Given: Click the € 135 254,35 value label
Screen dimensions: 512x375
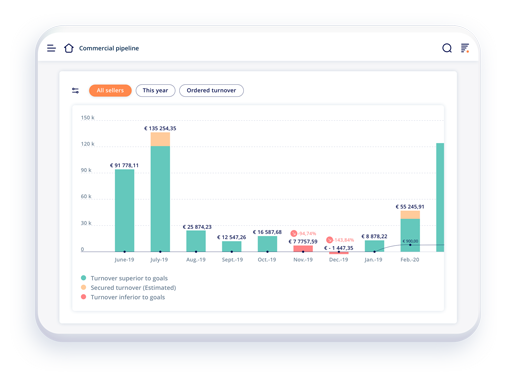Looking at the screenshot, I should pos(160,128).
